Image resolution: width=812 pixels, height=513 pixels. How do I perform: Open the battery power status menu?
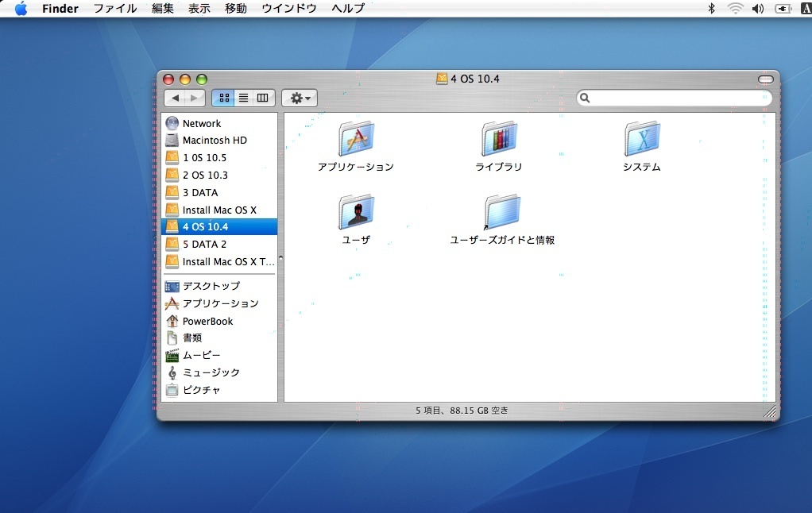pyautogui.click(x=783, y=8)
